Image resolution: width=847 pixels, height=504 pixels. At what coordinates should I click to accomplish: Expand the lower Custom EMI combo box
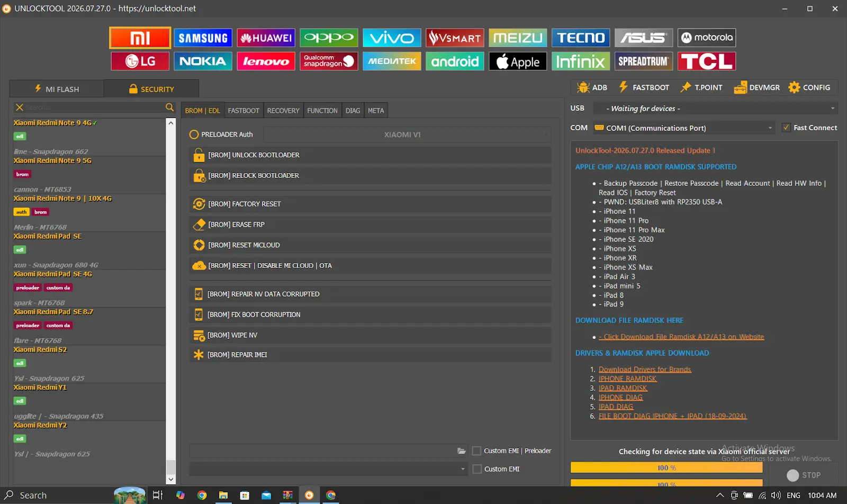(x=328, y=469)
